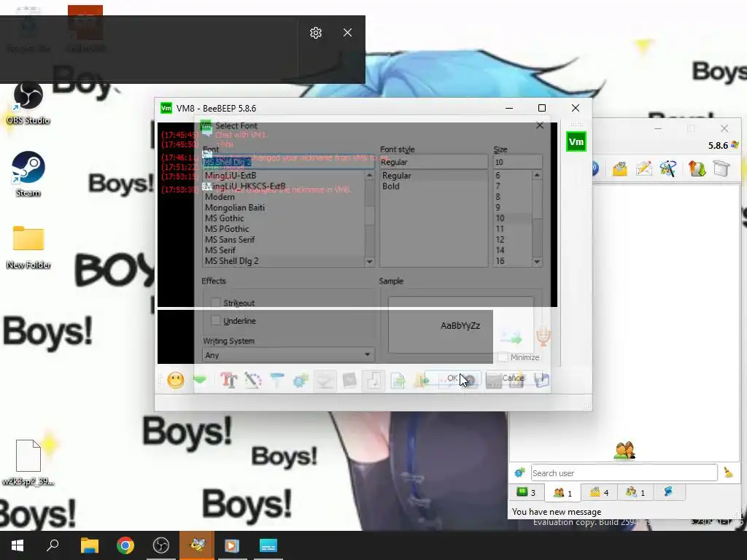Click size list scroll down arrow
747x560 pixels.
coord(537,262)
